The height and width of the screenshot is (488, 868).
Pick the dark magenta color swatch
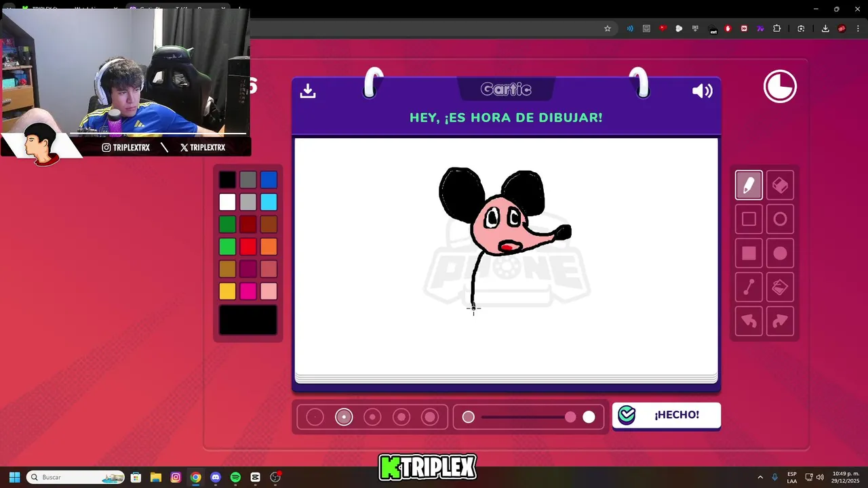point(248,269)
